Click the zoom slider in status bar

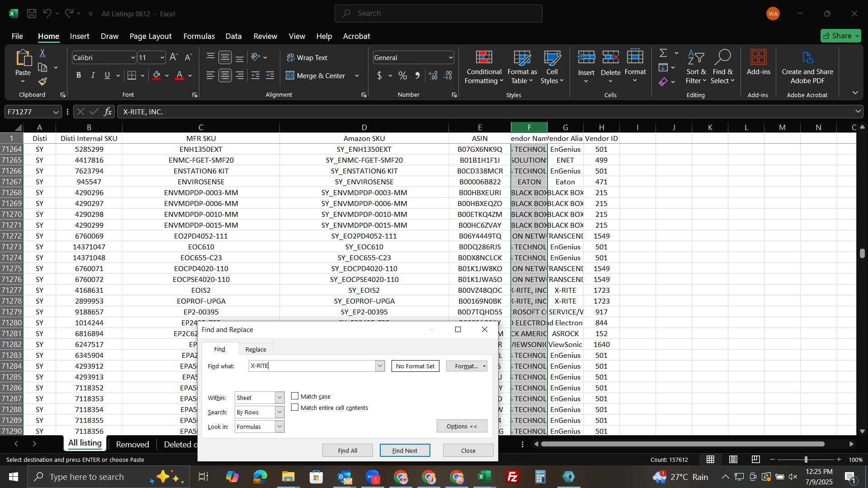(806, 460)
